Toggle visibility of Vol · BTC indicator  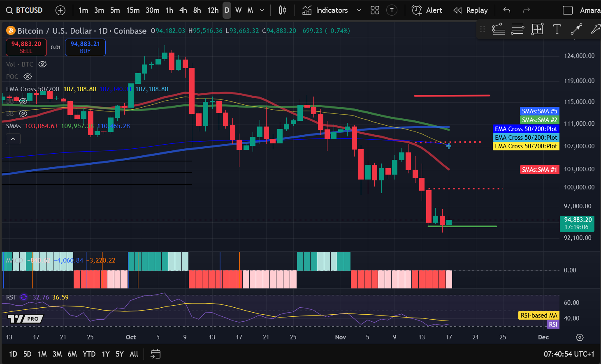pyautogui.click(x=42, y=64)
